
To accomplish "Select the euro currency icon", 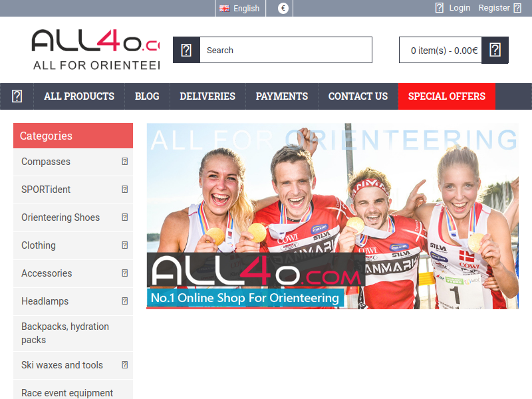I will point(283,8).
